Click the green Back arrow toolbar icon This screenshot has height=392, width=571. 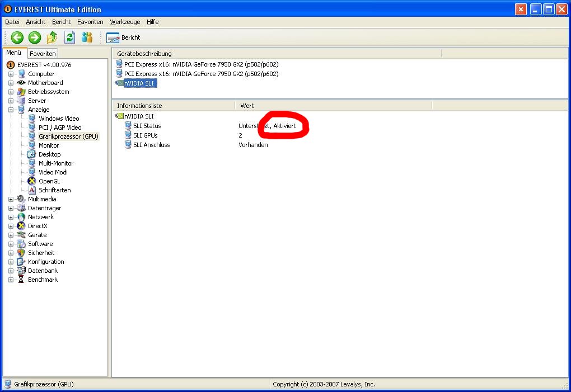coord(17,37)
